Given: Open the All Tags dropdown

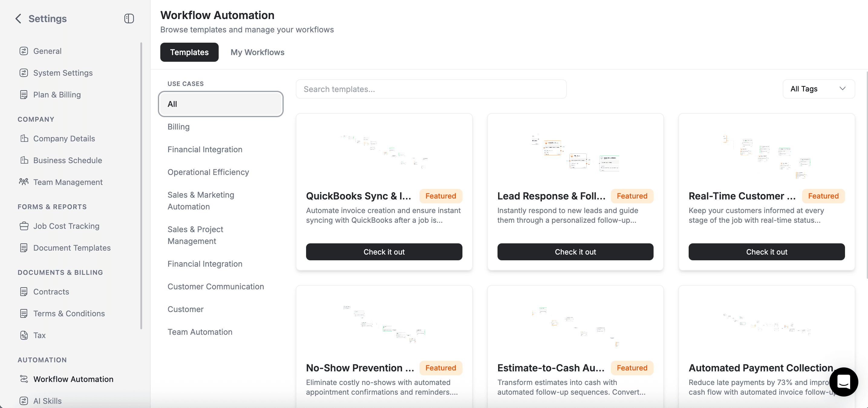Looking at the screenshot, I should click(x=819, y=89).
